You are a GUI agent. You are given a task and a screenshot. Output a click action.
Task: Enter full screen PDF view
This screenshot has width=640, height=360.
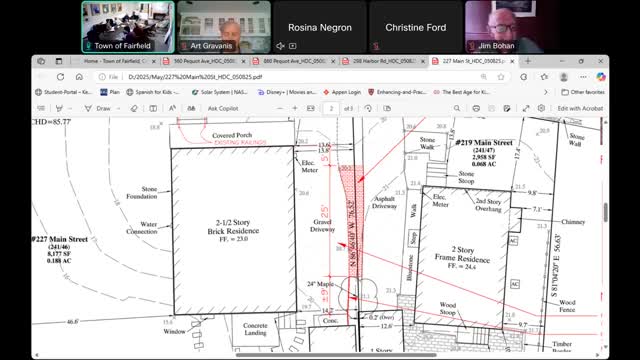click(x=526, y=109)
